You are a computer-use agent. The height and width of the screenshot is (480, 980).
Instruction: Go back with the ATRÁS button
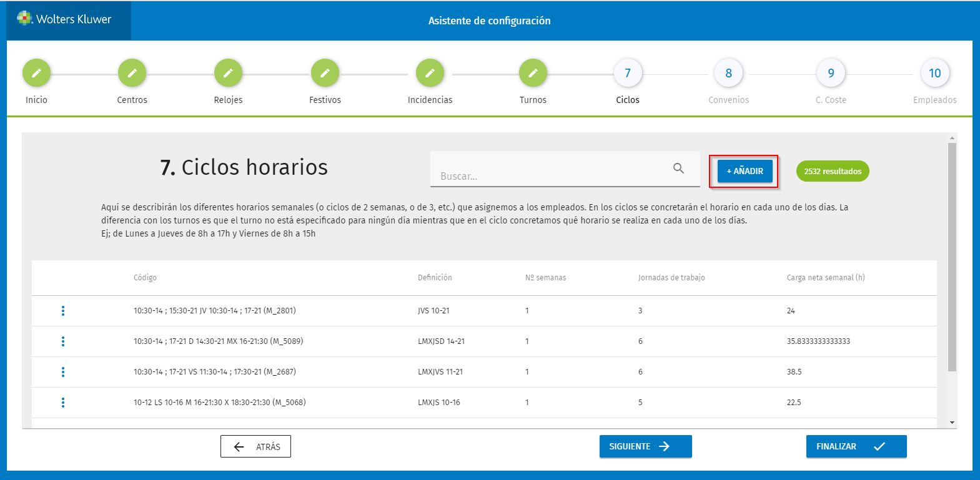[x=255, y=446]
